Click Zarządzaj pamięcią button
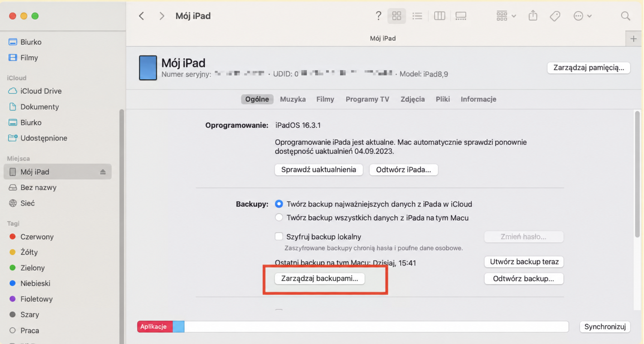644x344 pixels. (x=588, y=68)
